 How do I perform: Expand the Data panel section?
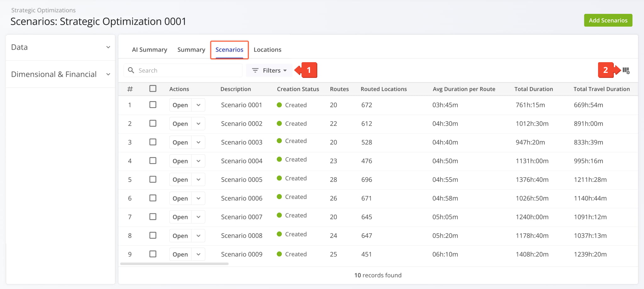point(60,47)
